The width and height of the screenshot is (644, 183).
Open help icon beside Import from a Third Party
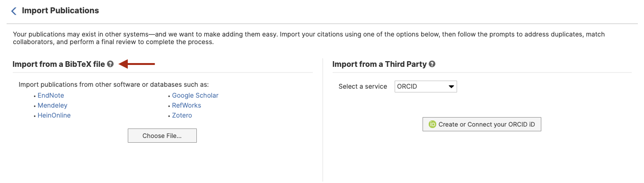(432, 64)
